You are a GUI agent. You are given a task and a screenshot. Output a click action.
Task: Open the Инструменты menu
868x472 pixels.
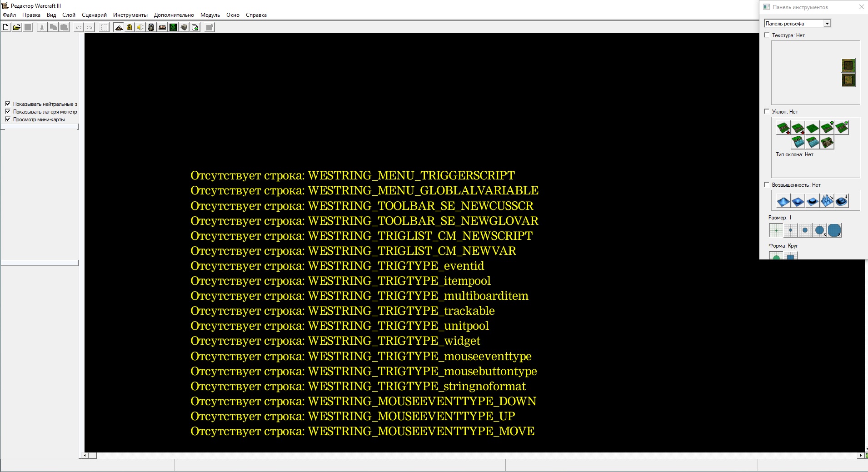(130, 15)
